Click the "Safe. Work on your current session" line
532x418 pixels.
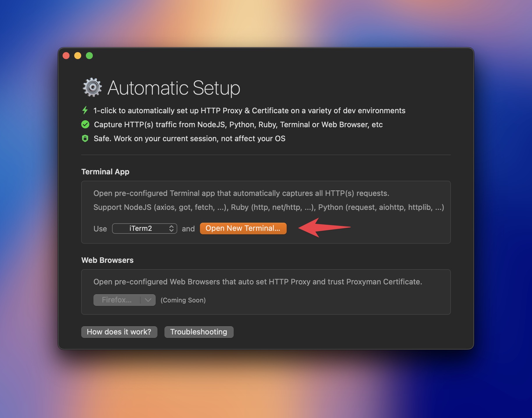coord(189,139)
